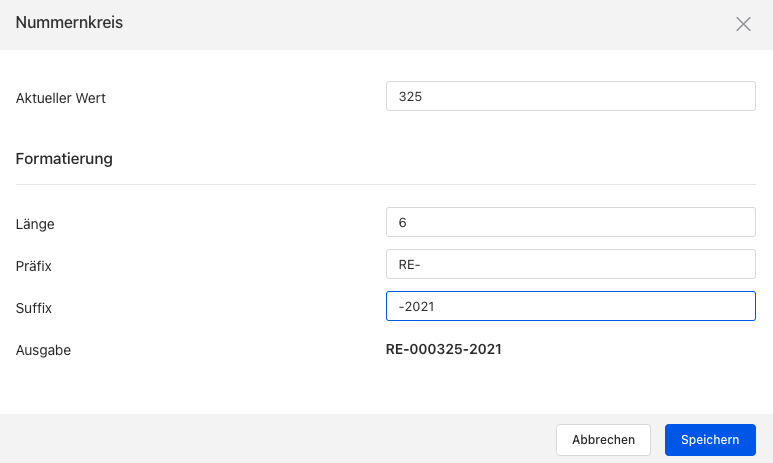Viewport: 773px width, 463px height.
Task: Click the Ausgabe label text
Action: (x=43, y=350)
